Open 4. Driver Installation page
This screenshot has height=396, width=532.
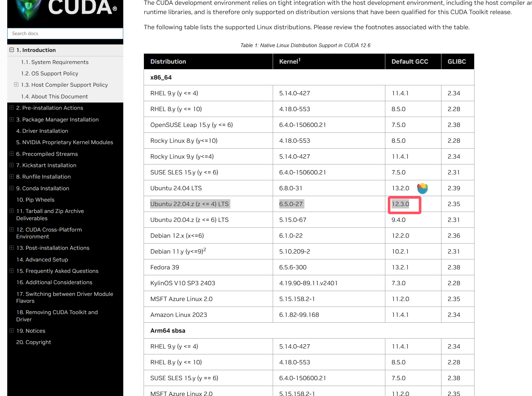[x=42, y=131]
